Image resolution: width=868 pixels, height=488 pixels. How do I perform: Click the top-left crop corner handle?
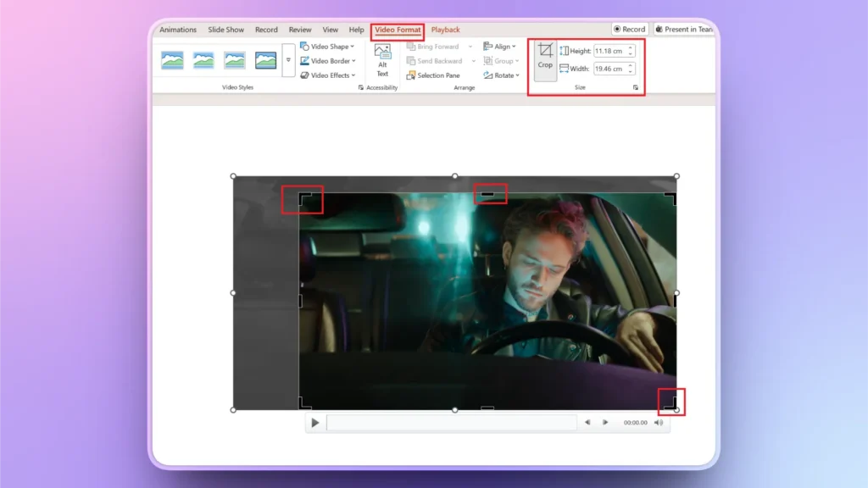point(304,198)
